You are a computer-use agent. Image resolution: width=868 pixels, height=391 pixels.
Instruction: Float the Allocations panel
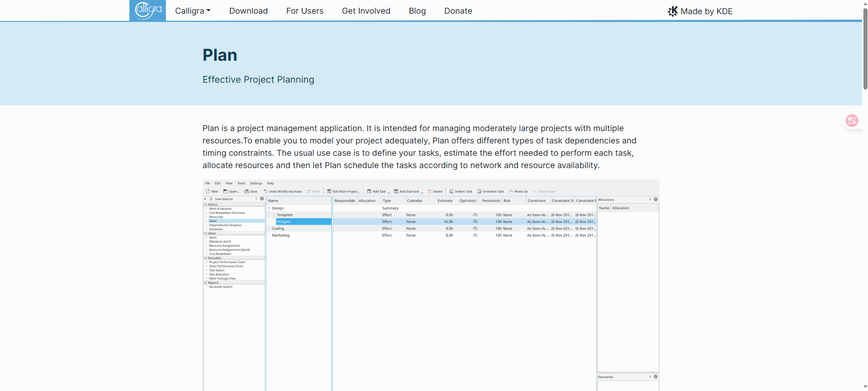pyautogui.click(x=650, y=200)
